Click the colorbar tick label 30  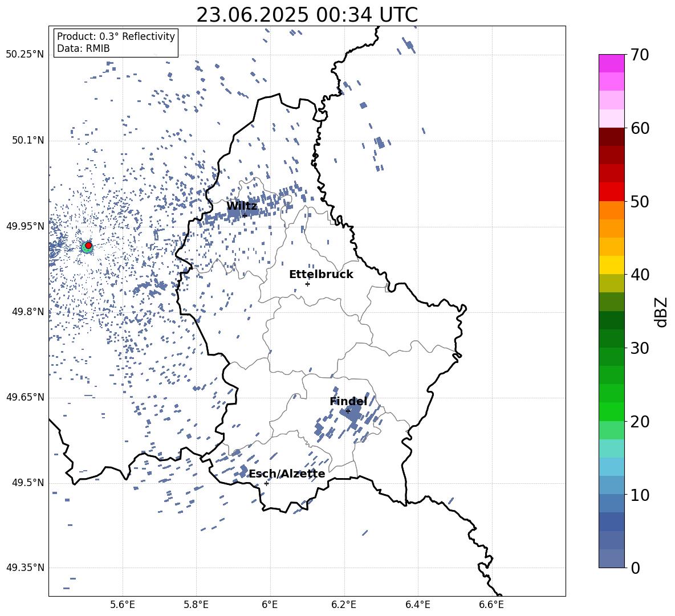pos(640,348)
